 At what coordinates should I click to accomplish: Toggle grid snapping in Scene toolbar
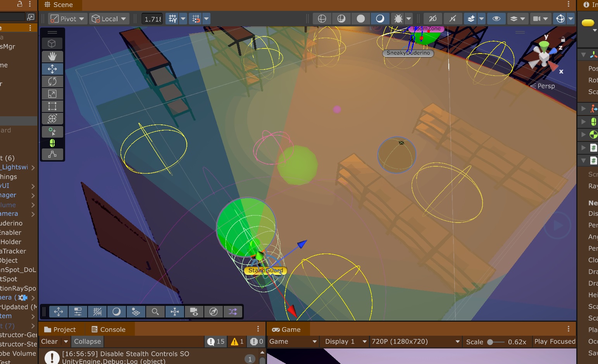(172, 19)
